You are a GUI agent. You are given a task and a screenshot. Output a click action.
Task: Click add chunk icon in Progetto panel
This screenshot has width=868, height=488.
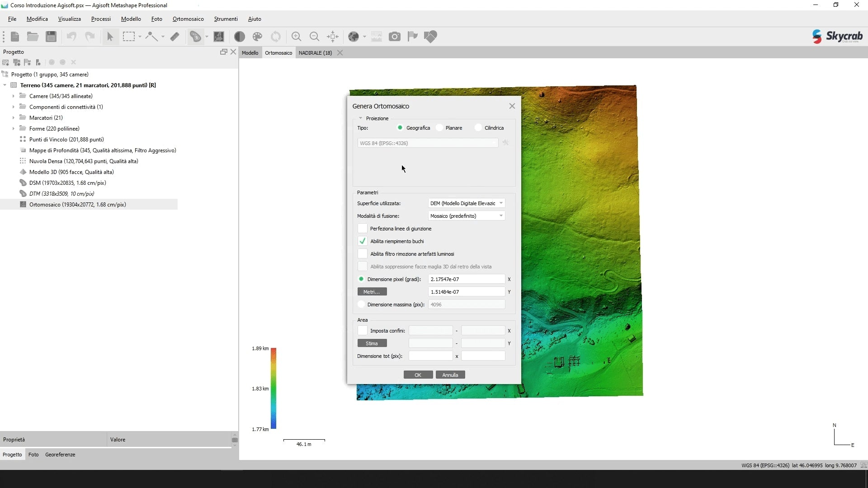coord(5,62)
